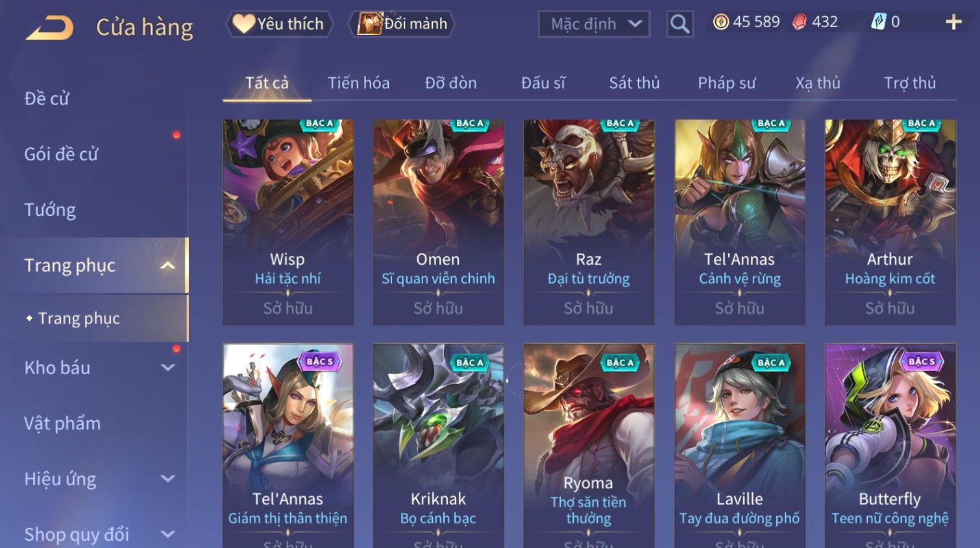Go back using the golden arrow icon
Image resolution: width=980 pixels, height=548 pixels.
[49, 28]
